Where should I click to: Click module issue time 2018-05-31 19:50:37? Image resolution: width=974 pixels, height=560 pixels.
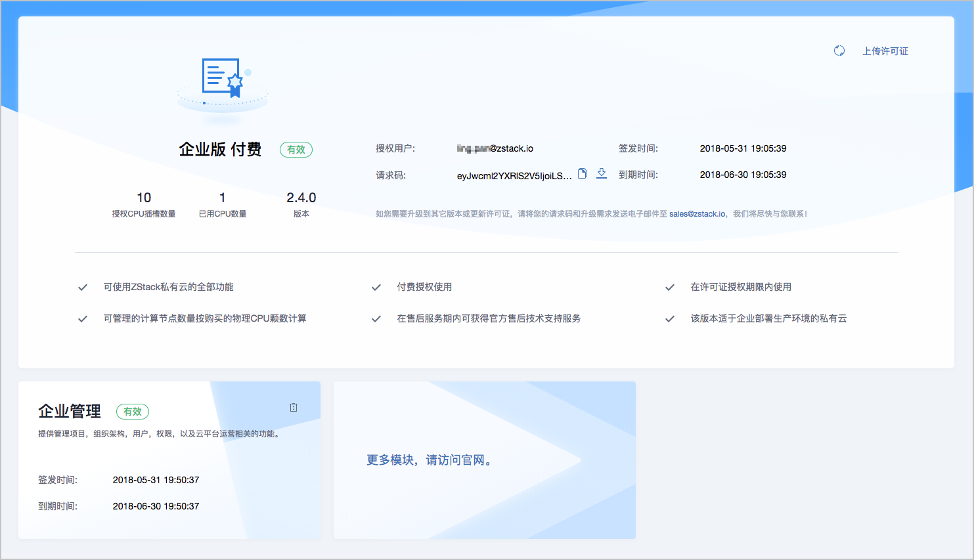point(156,480)
